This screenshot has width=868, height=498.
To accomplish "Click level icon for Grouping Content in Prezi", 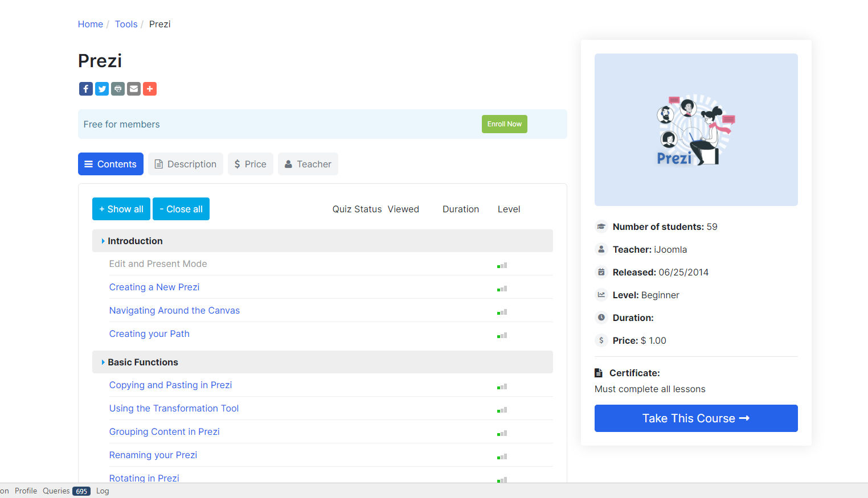I will [x=502, y=433].
